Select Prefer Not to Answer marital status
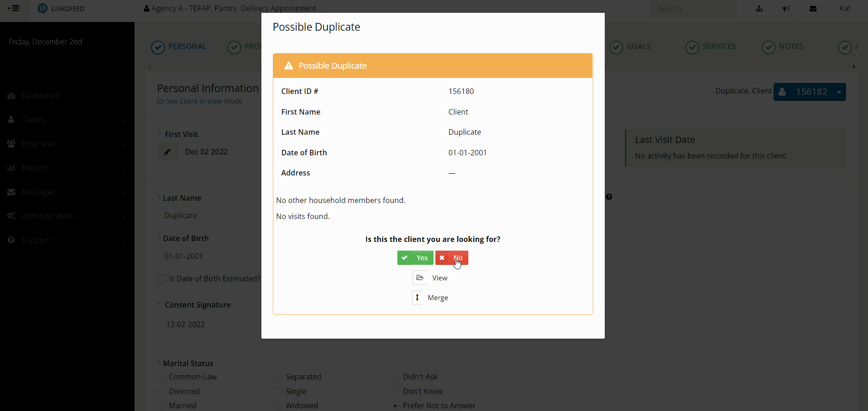 point(395,406)
